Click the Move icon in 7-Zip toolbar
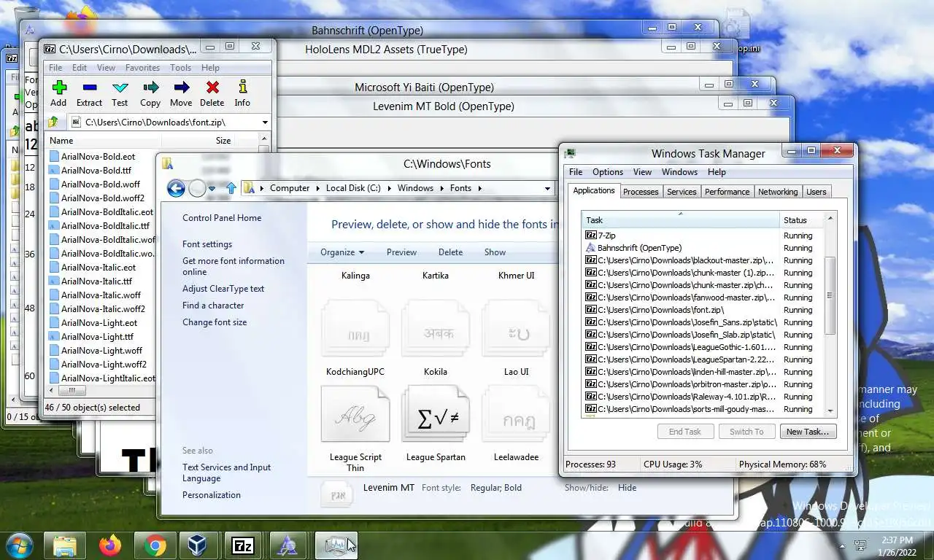The height and width of the screenshot is (560, 934). (x=181, y=88)
